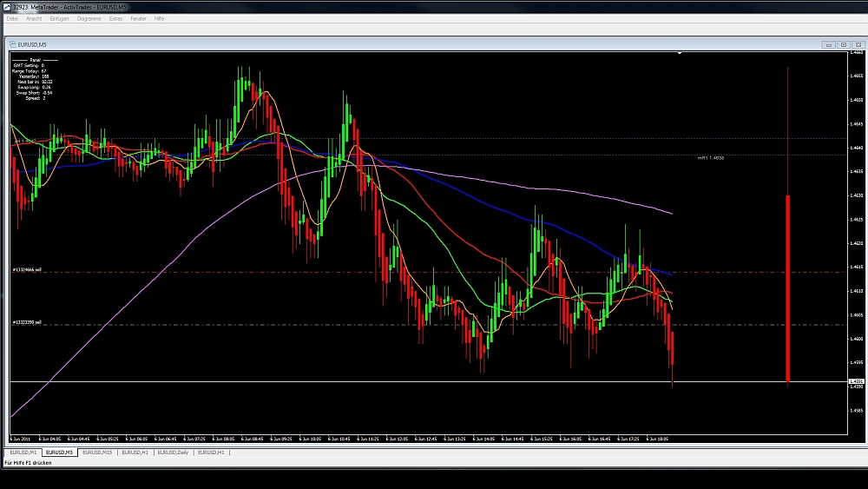
Task: Open the first EURUSD,H1 tab after M15
Action: coord(135,453)
